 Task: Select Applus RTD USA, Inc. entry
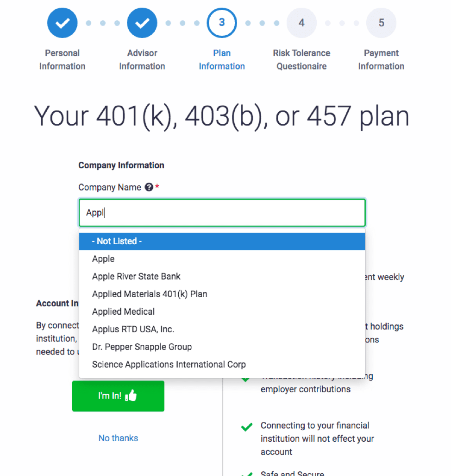(133, 329)
